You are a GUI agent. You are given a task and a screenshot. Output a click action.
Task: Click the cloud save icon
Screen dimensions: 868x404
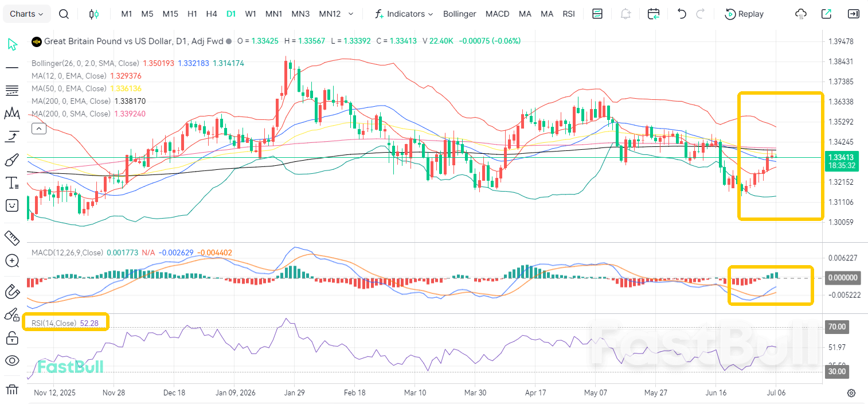pos(801,14)
